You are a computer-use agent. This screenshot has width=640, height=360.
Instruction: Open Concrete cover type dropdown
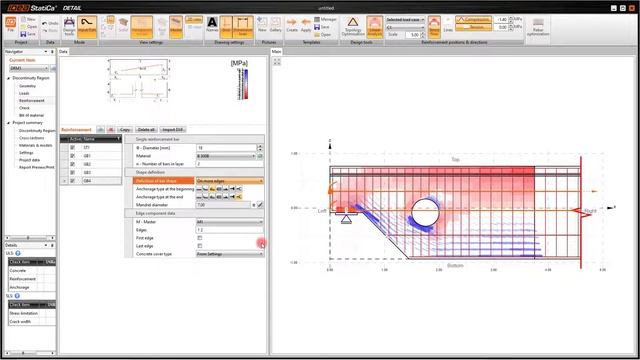click(x=229, y=254)
